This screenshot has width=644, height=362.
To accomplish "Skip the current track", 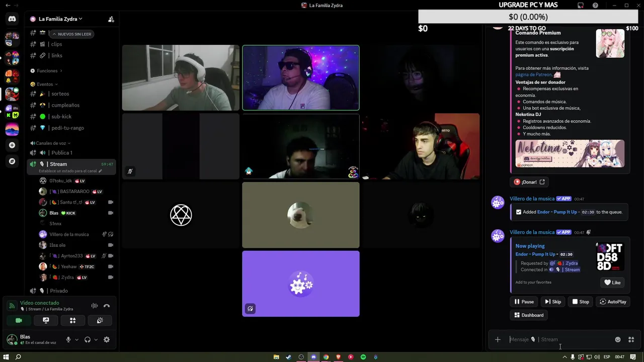I will click(553, 302).
